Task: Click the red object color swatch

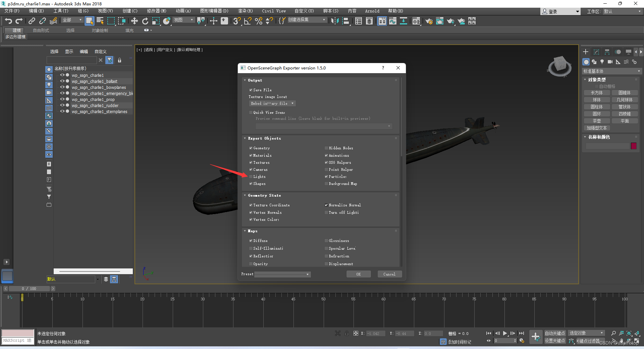Action: click(634, 146)
